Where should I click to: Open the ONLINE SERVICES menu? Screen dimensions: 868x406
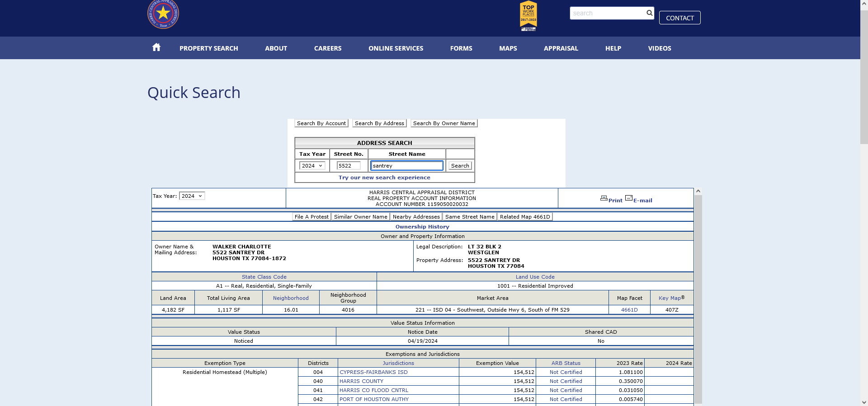(x=396, y=48)
